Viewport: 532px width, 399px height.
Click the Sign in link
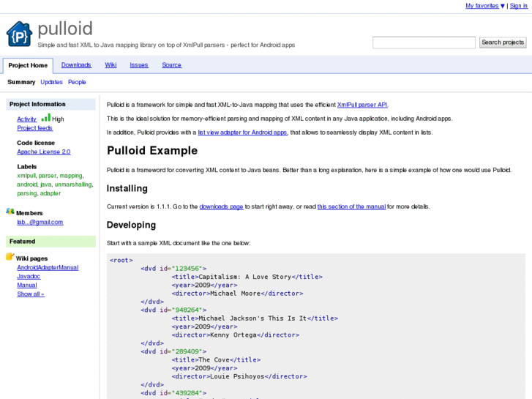click(x=518, y=6)
